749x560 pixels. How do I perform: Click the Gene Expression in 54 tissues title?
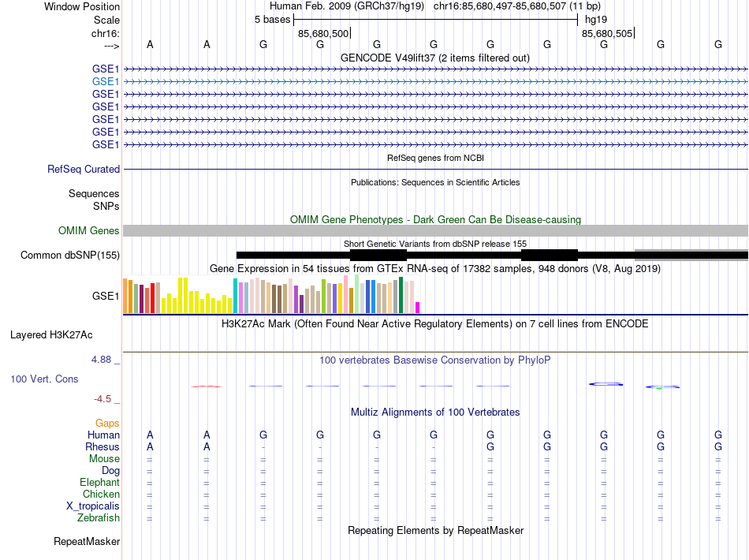(x=435, y=268)
